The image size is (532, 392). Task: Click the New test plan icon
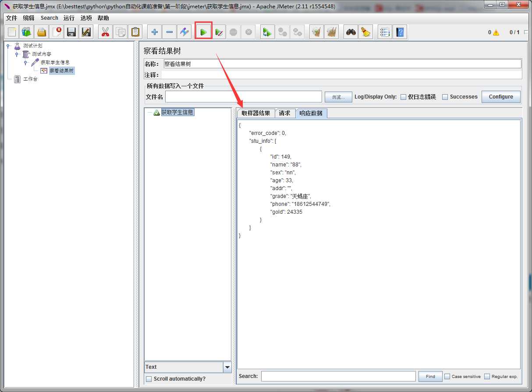[12, 32]
